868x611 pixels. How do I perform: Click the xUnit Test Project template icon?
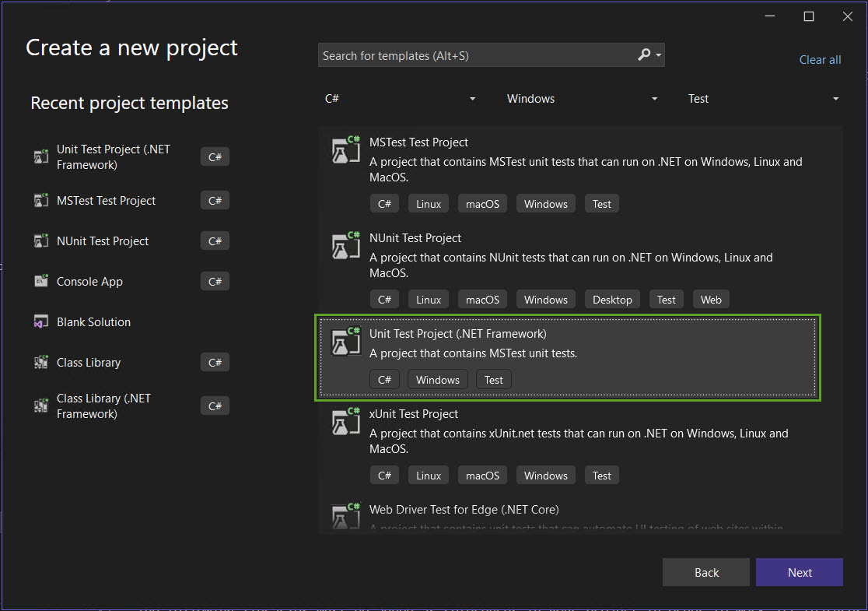click(x=345, y=421)
